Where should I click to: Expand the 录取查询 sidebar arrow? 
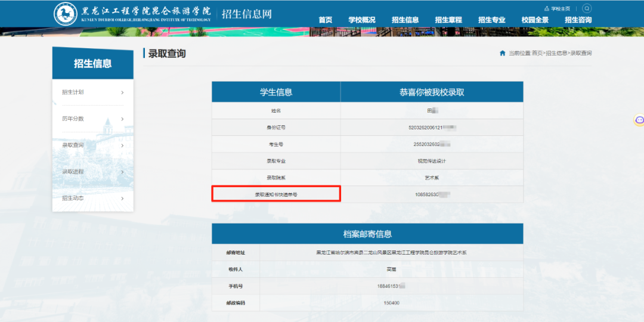coord(122,145)
